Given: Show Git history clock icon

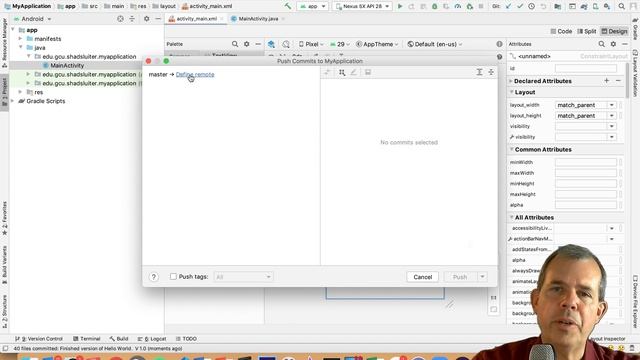Looking at the screenshot, I should tap(531, 6).
